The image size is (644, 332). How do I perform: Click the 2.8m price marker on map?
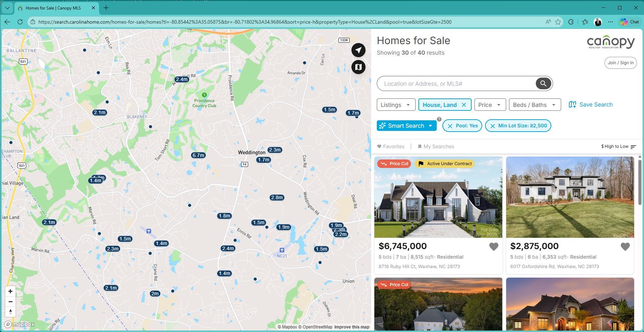[277, 198]
